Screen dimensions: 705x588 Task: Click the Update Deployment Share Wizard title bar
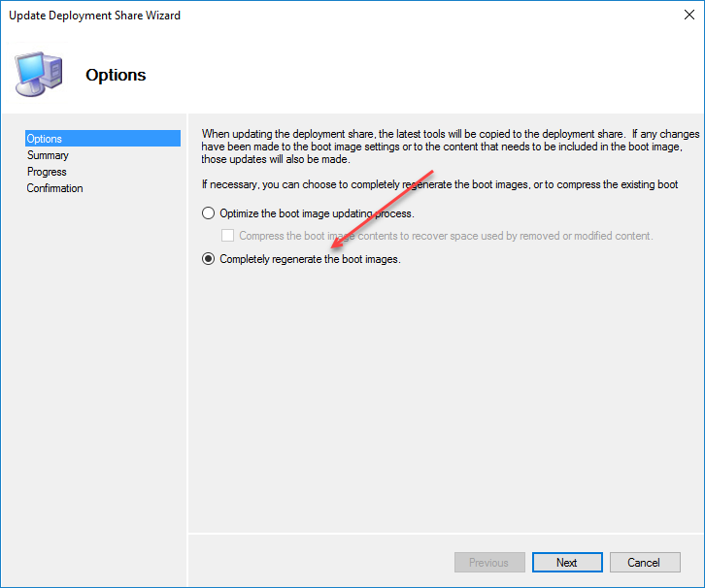click(291, 16)
